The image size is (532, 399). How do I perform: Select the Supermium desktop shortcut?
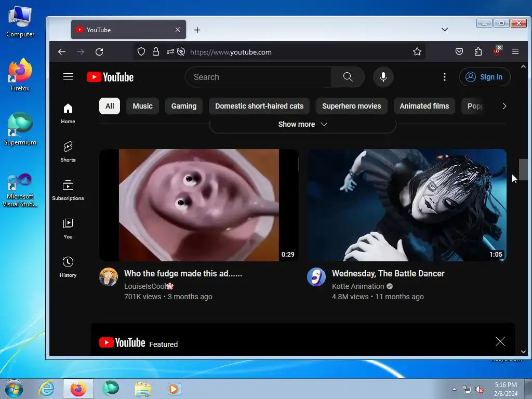(20, 129)
